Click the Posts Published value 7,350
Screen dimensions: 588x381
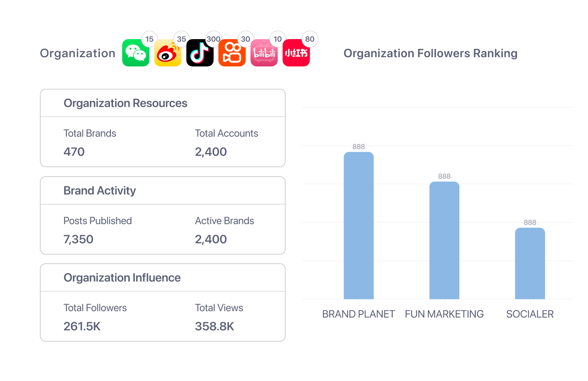point(79,239)
